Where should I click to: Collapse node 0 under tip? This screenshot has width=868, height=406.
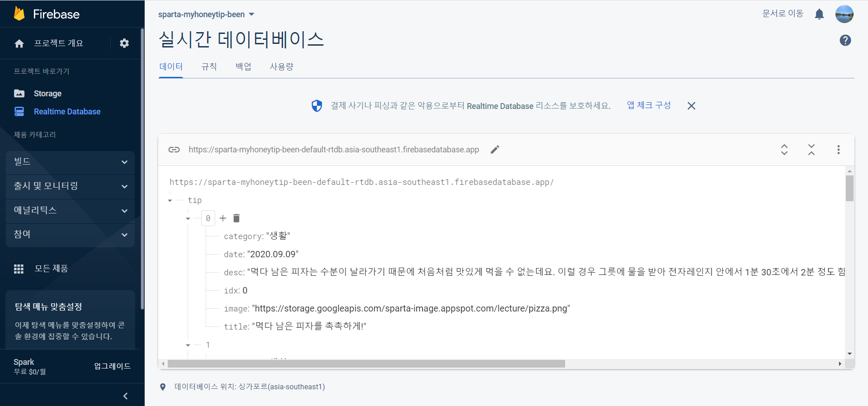(x=188, y=218)
